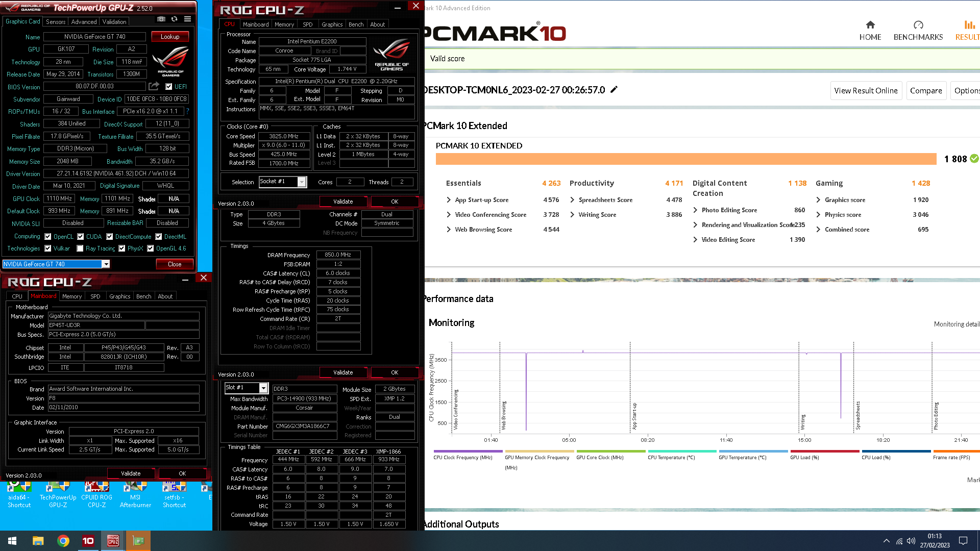Open the NVIDIA GeForce GT 740 GPU dropdown

[106, 264]
